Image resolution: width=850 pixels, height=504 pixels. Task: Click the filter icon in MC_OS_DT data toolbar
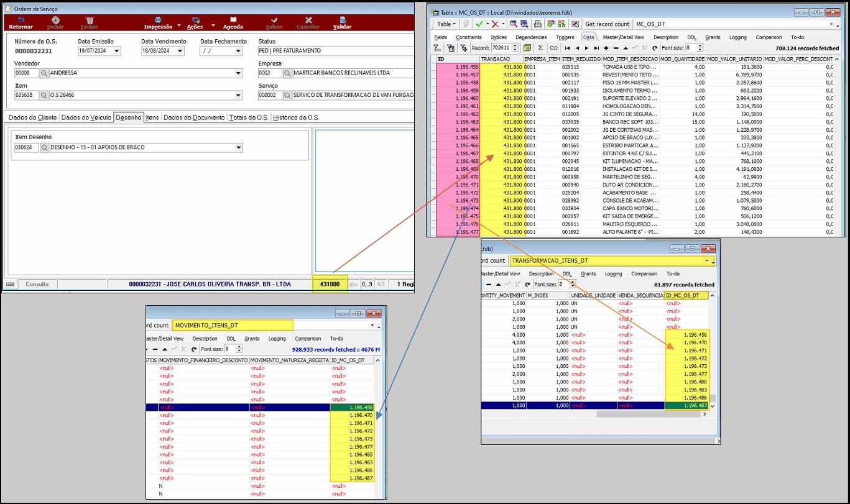tap(437, 48)
